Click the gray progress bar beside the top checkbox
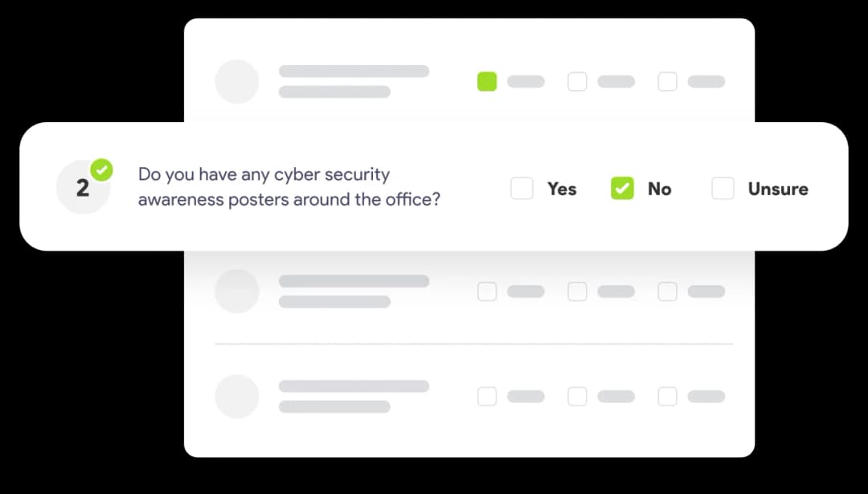This screenshot has height=494, width=868. coord(526,81)
